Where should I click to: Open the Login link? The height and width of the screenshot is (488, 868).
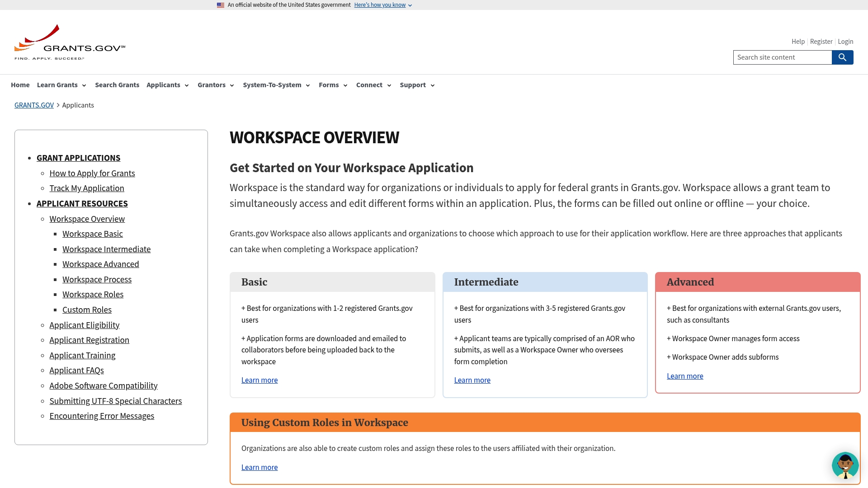pos(845,42)
